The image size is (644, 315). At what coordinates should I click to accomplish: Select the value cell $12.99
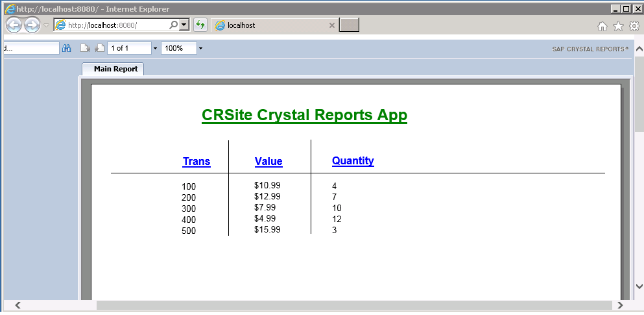267,197
